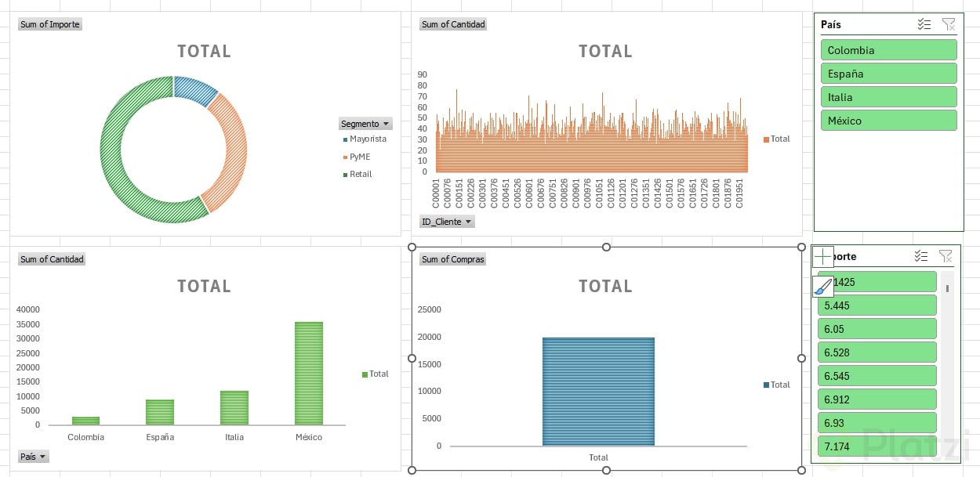This screenshot has height=477, width=980.
Task: Open Chart Styles paintbrush button
Action: pyautogui.click(x=822, y=287)
